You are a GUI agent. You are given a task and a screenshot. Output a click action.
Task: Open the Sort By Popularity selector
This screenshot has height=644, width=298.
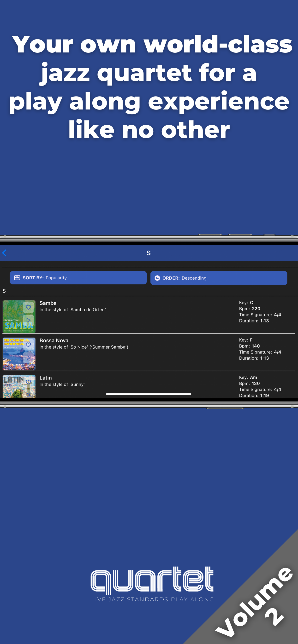[78, 278]
